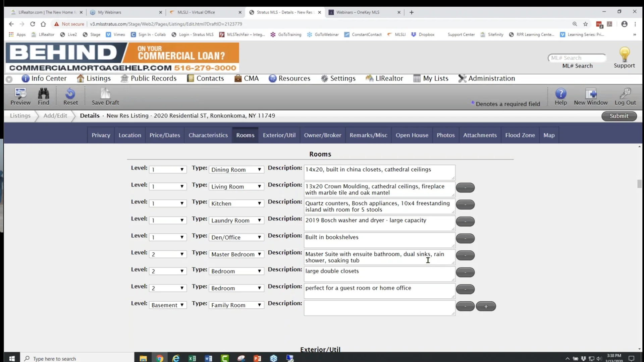Click the Windows Start button
The image size is (644, 362).
pos(12,358)
